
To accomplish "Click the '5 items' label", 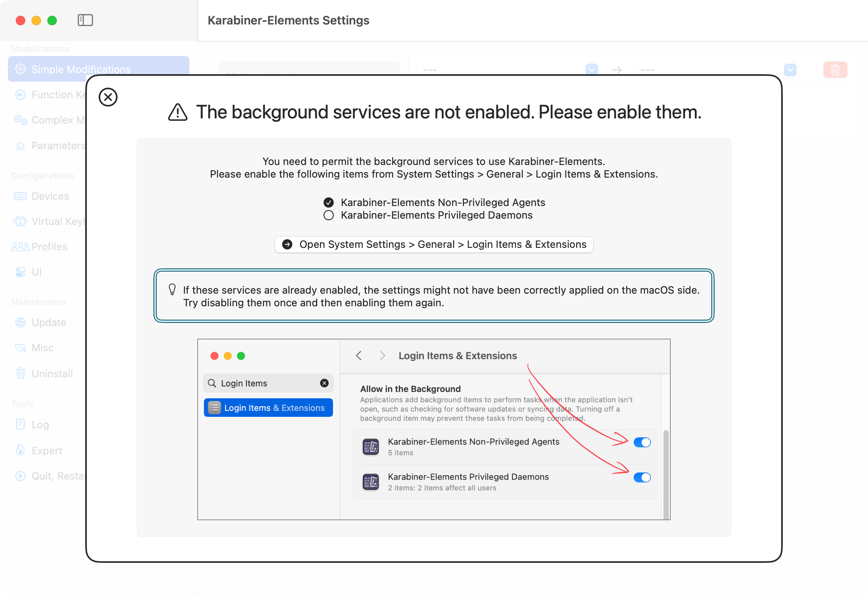I will (400, 453).
